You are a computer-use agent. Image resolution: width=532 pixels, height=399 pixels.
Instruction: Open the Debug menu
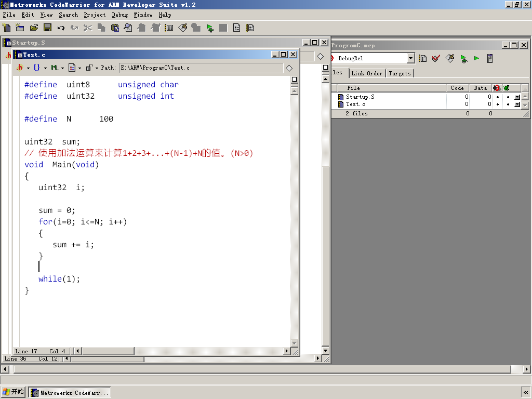(x=120, y=15)
